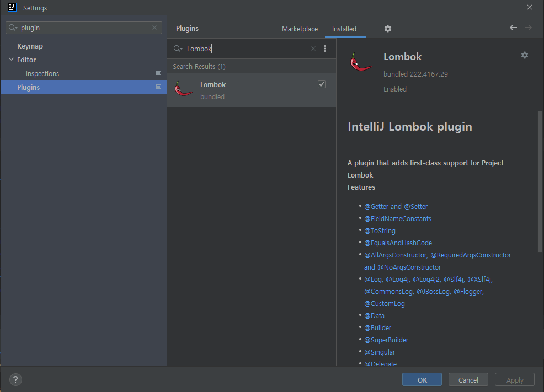Click the IntelliJ Lombok plugin heading
This screenshot has height=392, width=544.
(x=410, y=127)
